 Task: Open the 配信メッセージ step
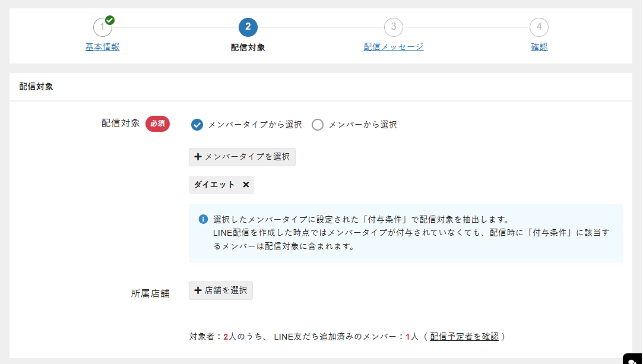pos(393,46)
